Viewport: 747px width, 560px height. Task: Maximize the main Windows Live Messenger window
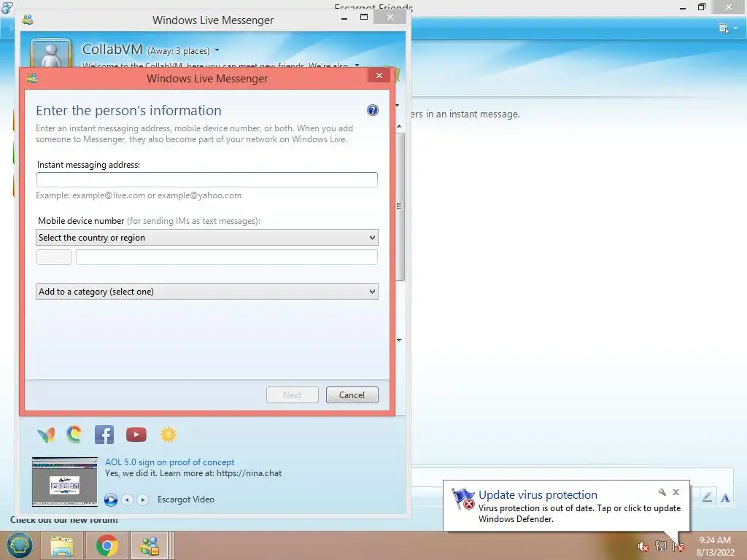coord(364,17)
